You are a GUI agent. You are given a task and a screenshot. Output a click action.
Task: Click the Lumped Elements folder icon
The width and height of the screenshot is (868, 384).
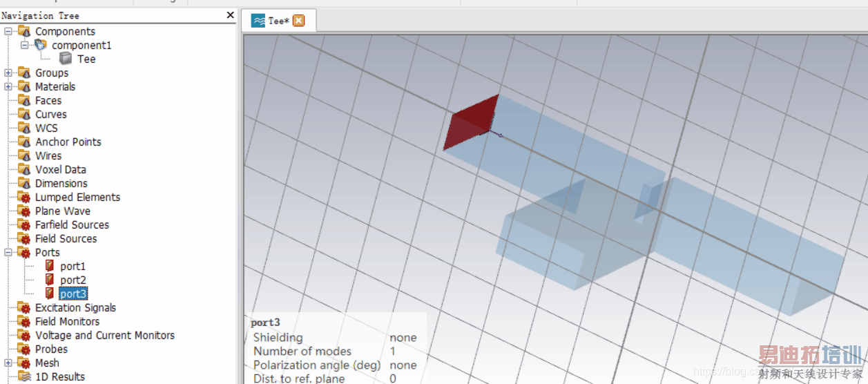[24, 197]
